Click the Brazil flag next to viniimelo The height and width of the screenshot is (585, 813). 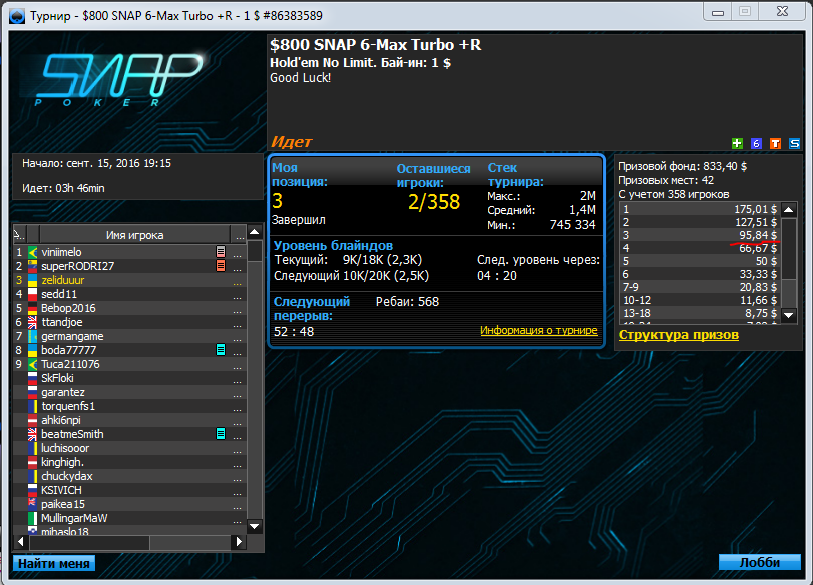click(x=32, y=252)
